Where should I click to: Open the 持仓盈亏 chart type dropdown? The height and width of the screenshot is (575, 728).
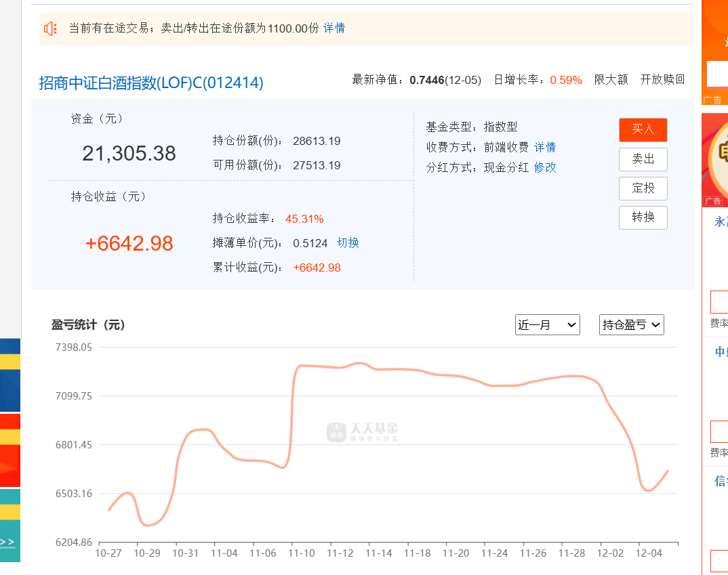coord(632,324)
